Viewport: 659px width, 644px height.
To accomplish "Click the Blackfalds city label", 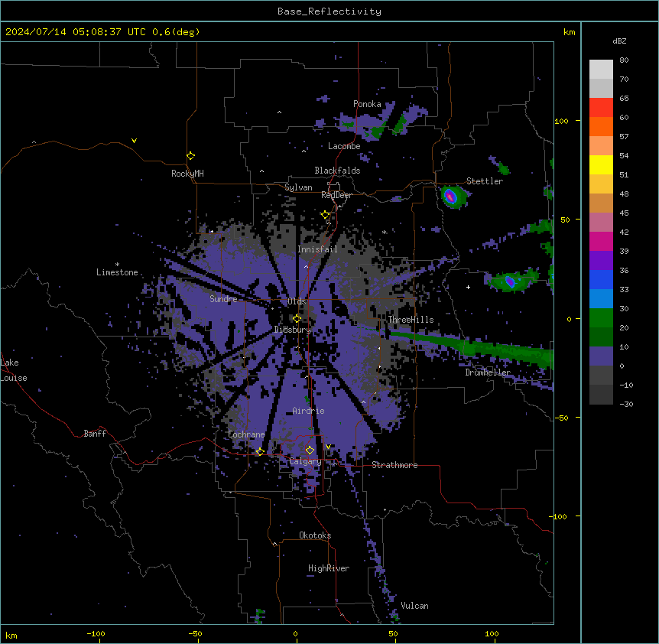I will [x=337, y=171].
